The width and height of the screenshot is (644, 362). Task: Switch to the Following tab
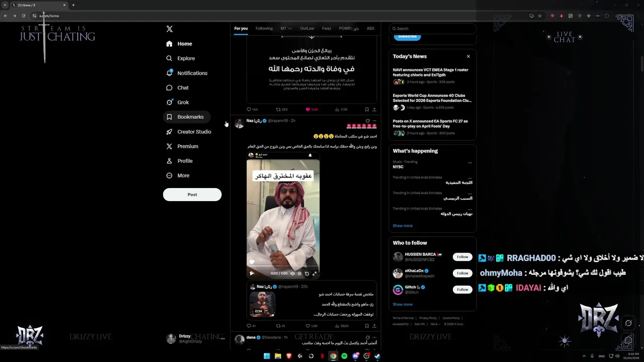[x=264, y=29]
